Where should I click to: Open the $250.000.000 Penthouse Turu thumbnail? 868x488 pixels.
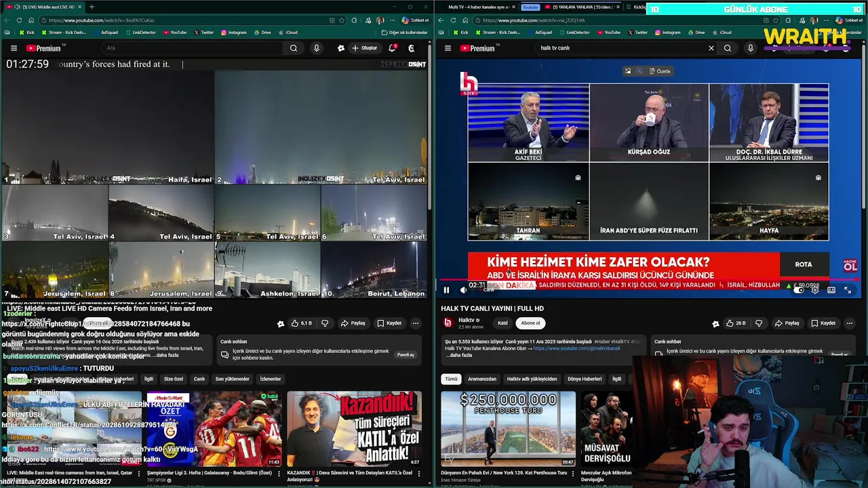pyautogui.click(x=508, y=429)
